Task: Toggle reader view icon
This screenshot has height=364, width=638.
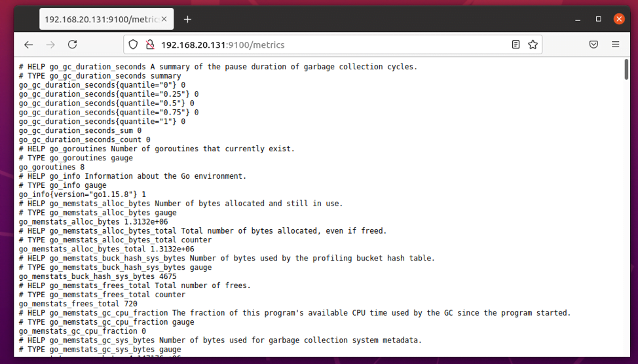Action: pos(516,45)
